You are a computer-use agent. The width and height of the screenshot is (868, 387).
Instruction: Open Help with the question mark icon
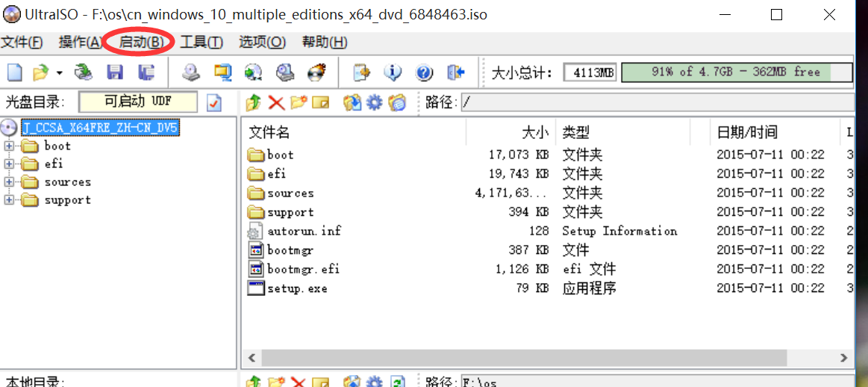[x=424, y=72]
